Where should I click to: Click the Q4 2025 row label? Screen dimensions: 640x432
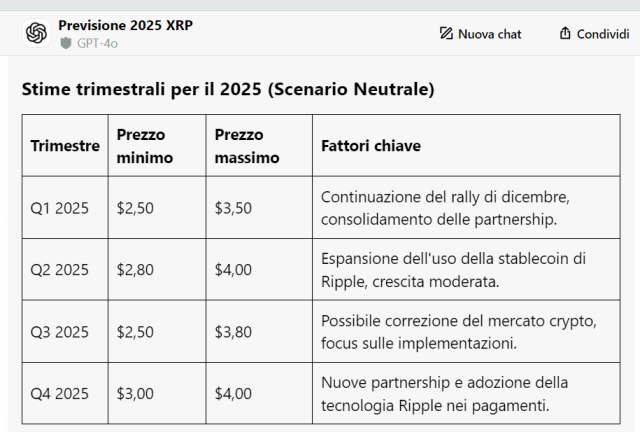(x=60, y=393)
